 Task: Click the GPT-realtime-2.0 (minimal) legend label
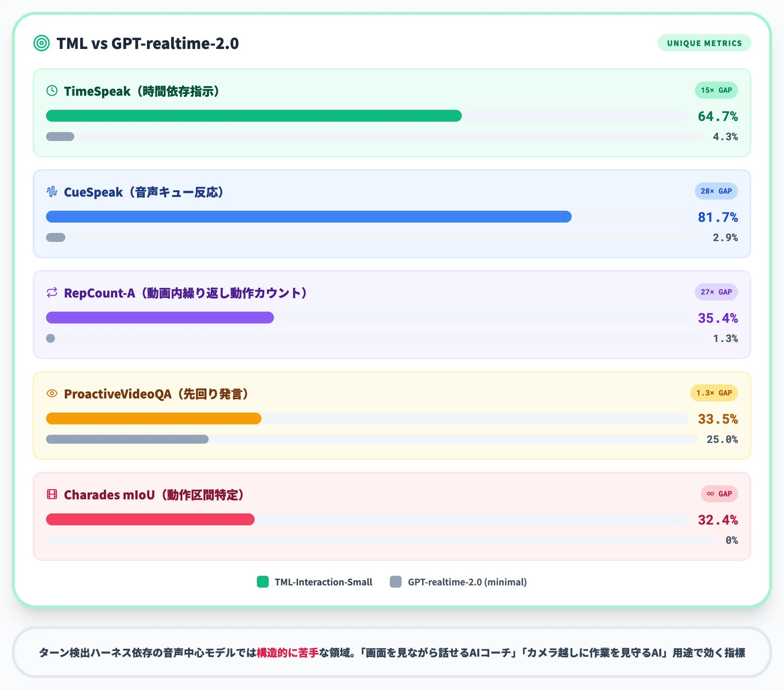click(x=467, y=582)
